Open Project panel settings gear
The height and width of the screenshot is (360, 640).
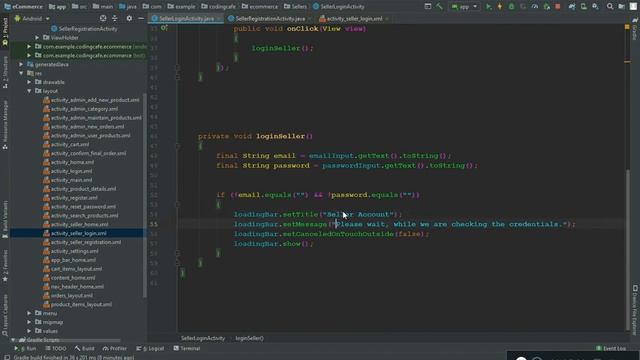coord(129,18)
